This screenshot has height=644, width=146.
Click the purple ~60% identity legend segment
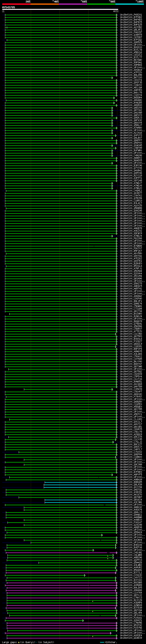[73, 4]
